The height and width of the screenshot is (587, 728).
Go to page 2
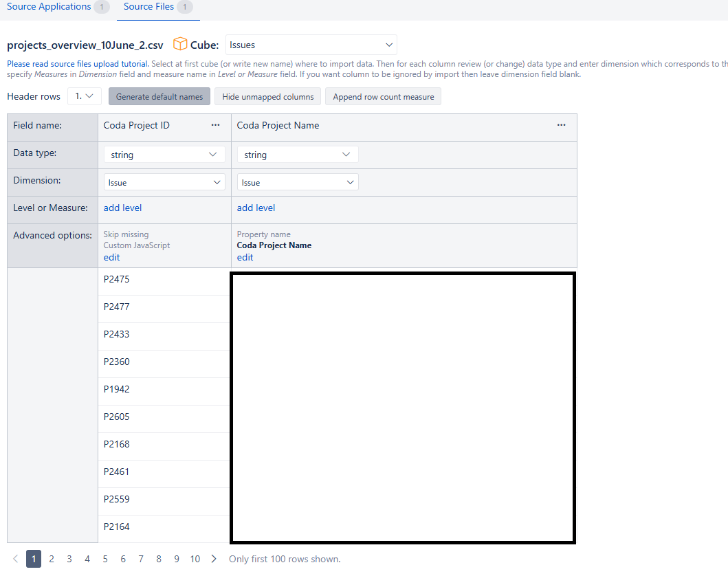tap(52, 559)
